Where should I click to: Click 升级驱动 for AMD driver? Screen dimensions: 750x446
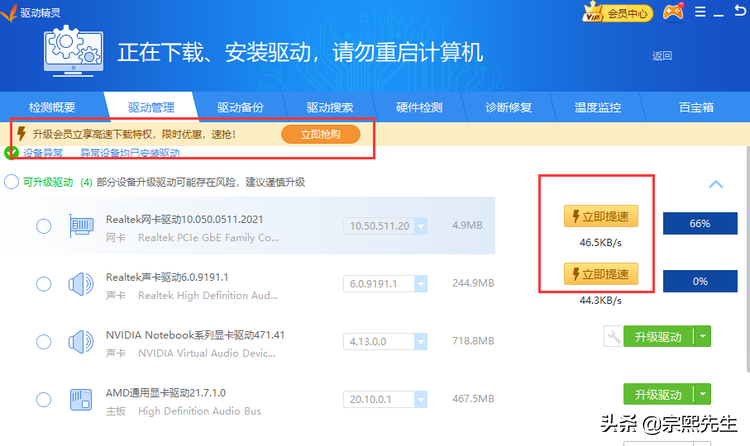659,394
